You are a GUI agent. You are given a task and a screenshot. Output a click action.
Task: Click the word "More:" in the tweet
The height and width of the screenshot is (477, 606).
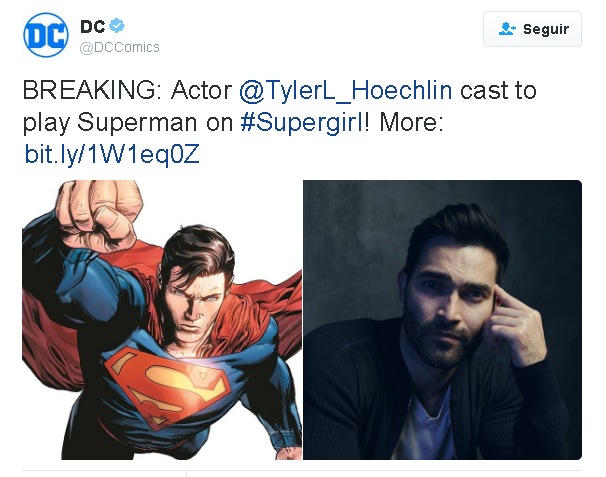point(418,124)
